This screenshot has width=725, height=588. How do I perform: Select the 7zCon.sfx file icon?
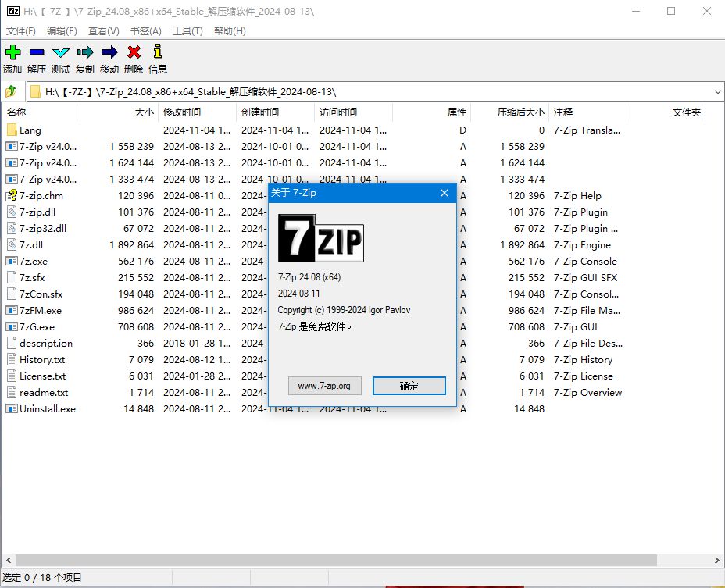point(12,294)
